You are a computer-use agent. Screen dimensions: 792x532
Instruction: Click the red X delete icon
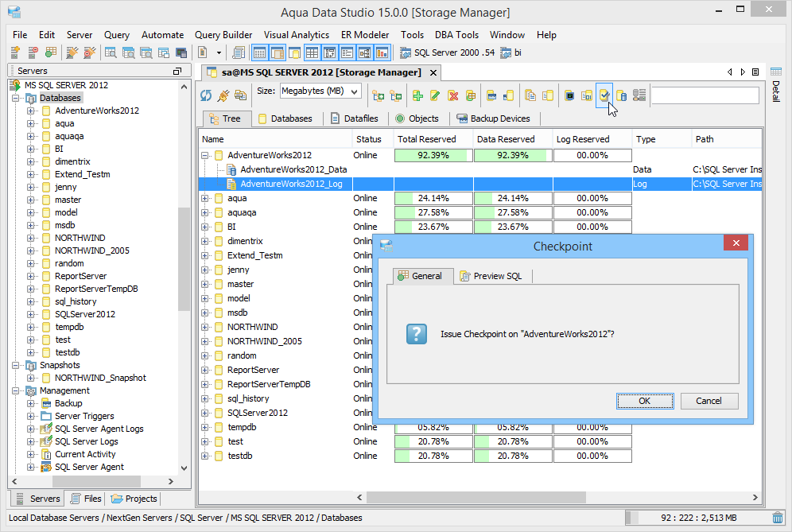(453, 95)
